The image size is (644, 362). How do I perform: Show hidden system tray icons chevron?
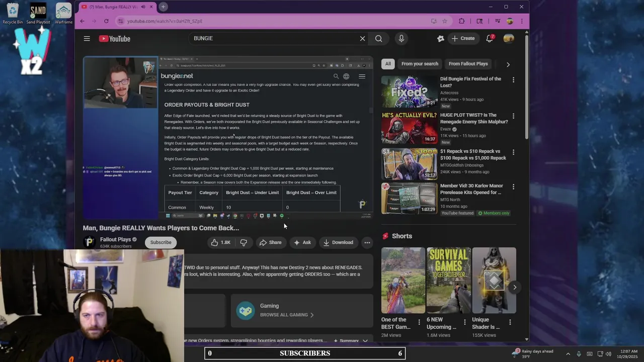568,354
